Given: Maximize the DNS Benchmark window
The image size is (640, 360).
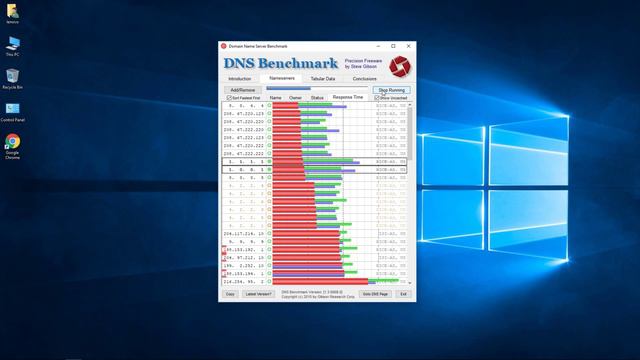Looking at the screenshot, I should coord(393,46).
